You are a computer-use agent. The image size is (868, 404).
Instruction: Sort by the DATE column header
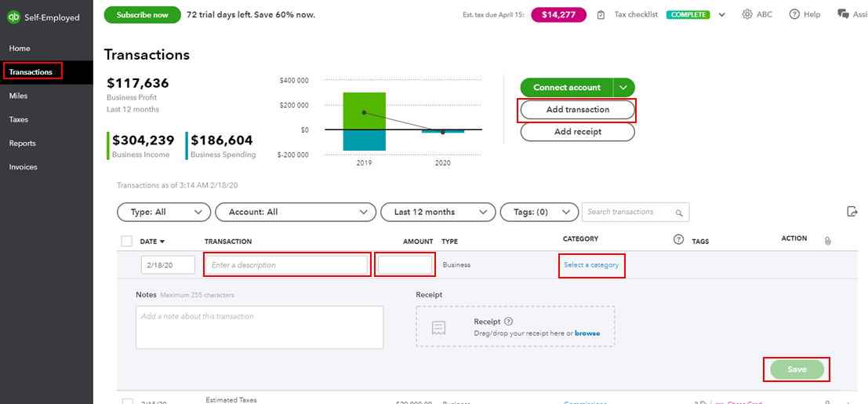coord(152,242)
